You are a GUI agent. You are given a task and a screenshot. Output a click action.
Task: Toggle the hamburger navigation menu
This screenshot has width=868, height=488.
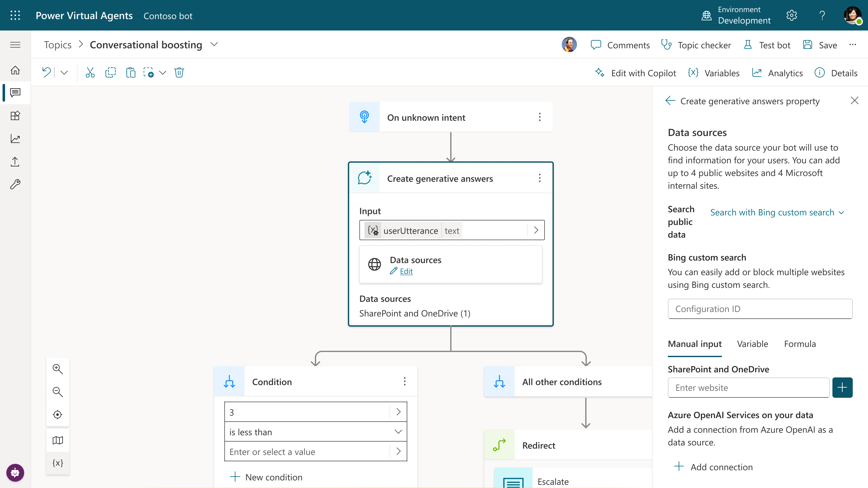coord(15,45)
